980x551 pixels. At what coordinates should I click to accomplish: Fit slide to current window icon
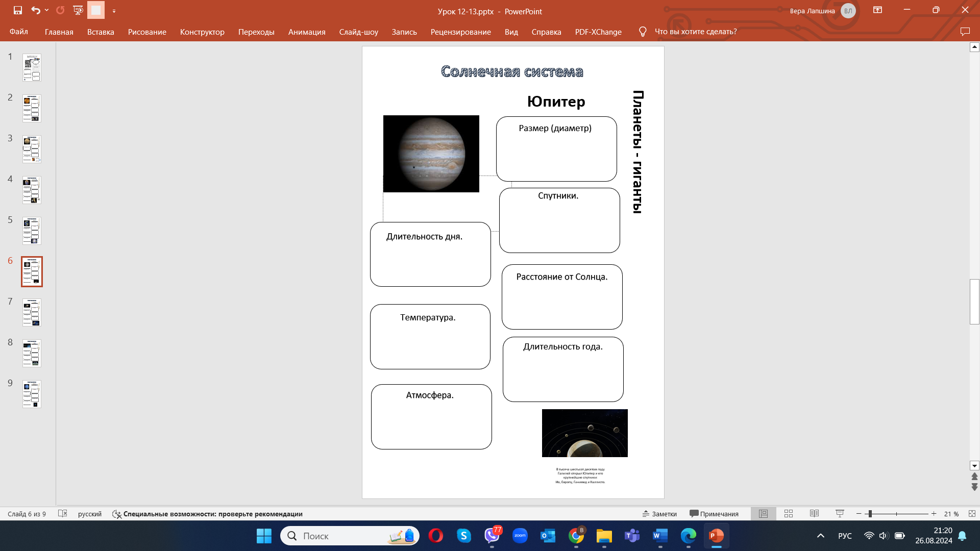tap(972, 514)
